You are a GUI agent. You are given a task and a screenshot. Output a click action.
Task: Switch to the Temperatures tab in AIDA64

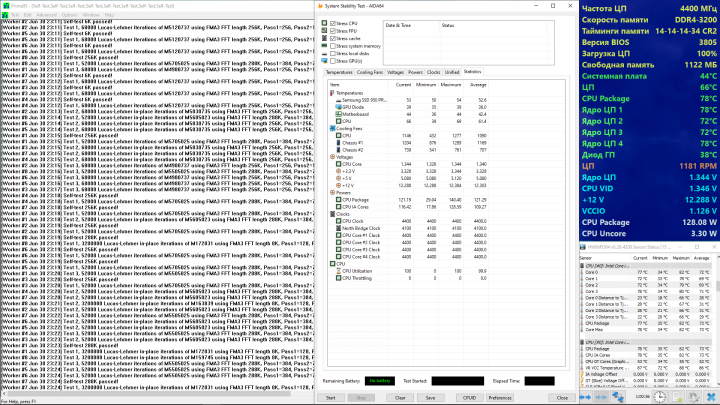coord(339,72)
